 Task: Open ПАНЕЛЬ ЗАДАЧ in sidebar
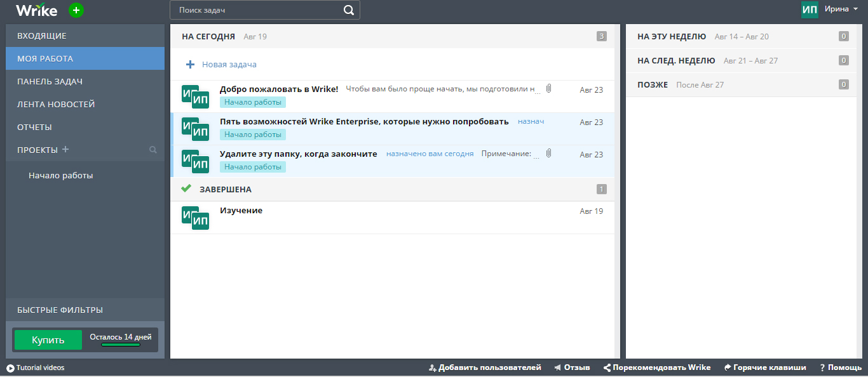click(x=85, y=81)
